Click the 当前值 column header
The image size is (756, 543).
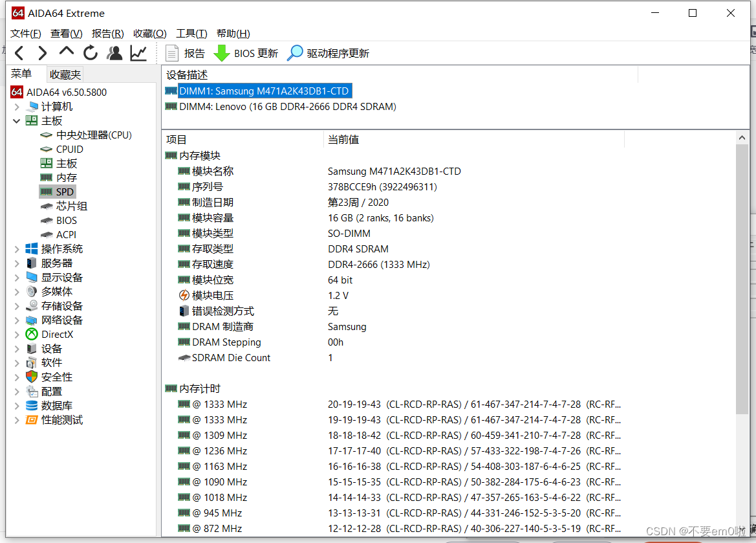tap(344, 140)
